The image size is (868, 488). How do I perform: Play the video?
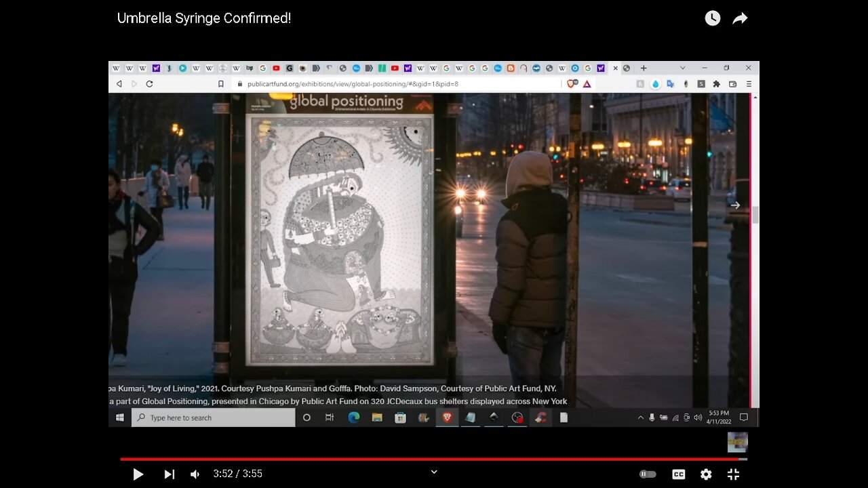coord(138,474)
